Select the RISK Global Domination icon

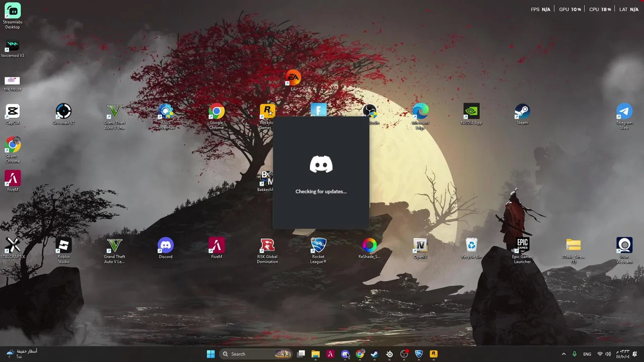tap(267, 251)
